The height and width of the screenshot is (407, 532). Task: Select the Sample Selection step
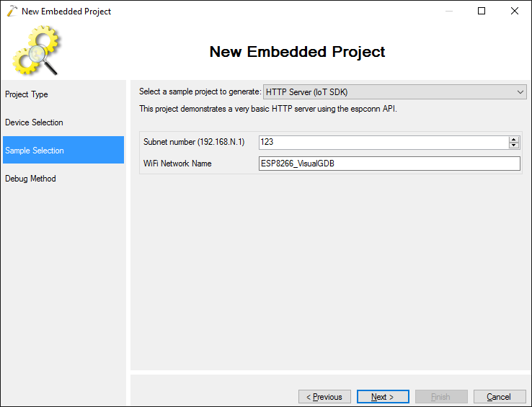click(x=63, y=150)
